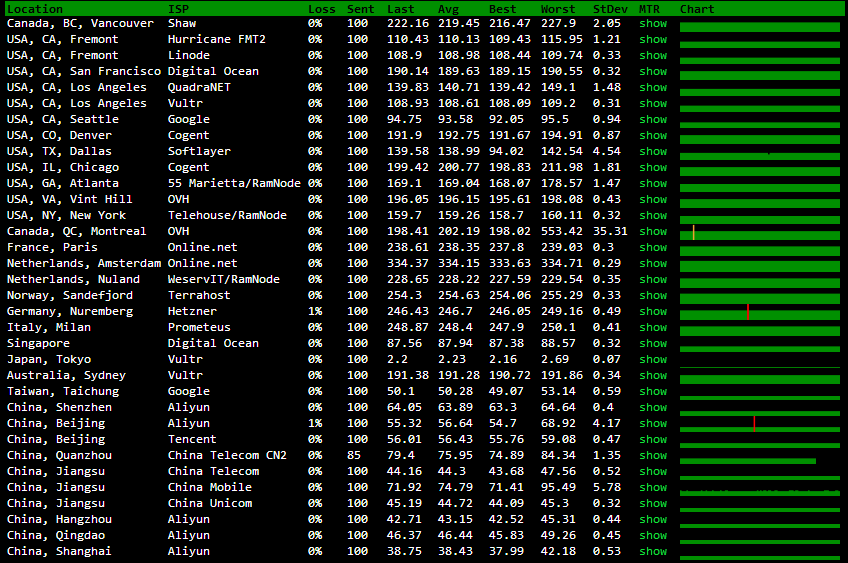848x563 pixels.
Task: Open 'show' link for New York Telehouse
Action: (653, 215)
